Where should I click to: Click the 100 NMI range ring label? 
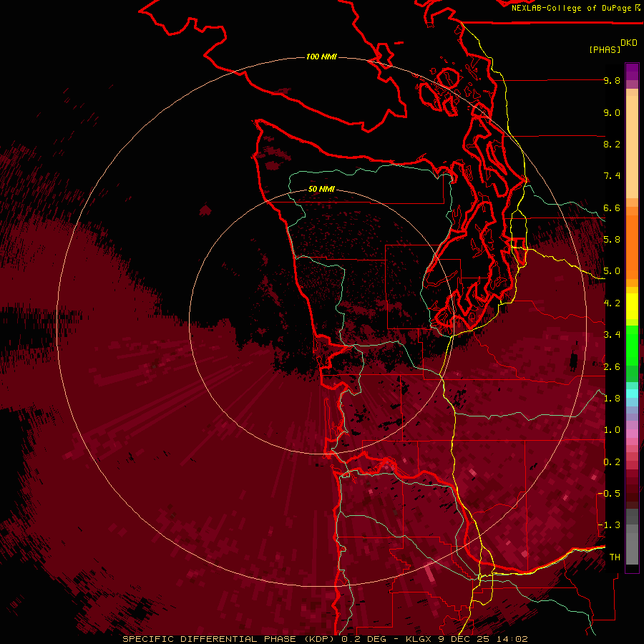tap(321, 57)
